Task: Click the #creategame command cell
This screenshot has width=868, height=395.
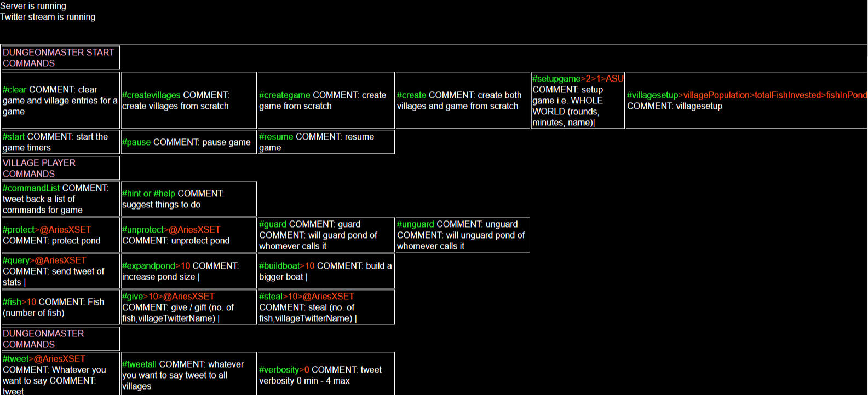Action: coord(285,95)
